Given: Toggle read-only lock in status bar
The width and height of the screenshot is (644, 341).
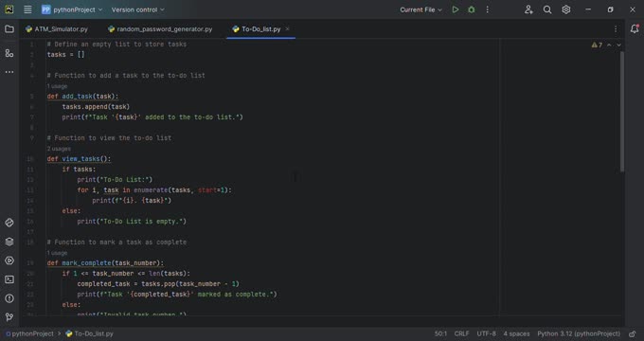Looking at the screenshot, I should 633,333.
